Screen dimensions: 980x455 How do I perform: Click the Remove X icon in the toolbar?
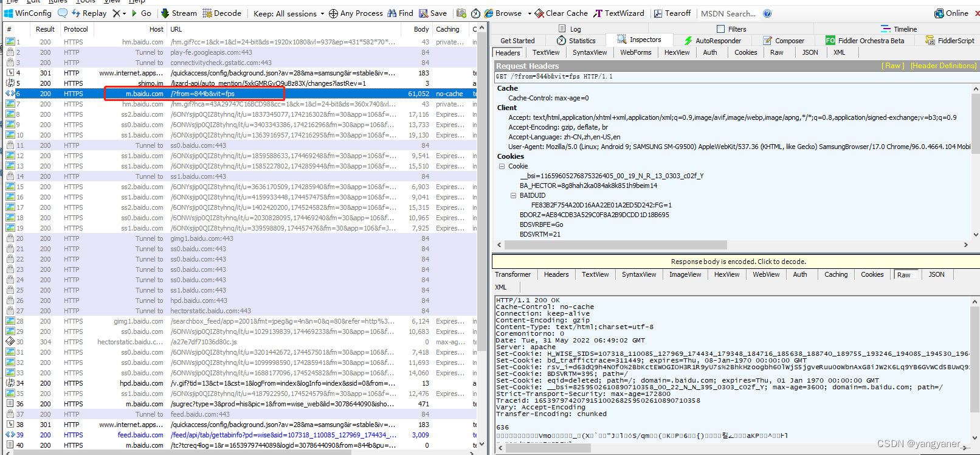pyautogui.click(x=116, y=13)
